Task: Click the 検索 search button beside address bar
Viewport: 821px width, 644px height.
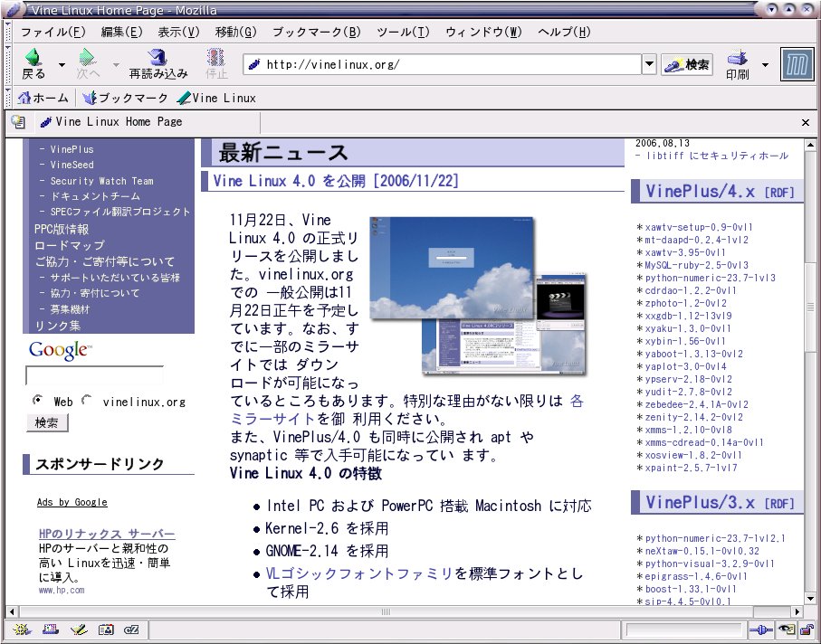Action: [686, 64]
